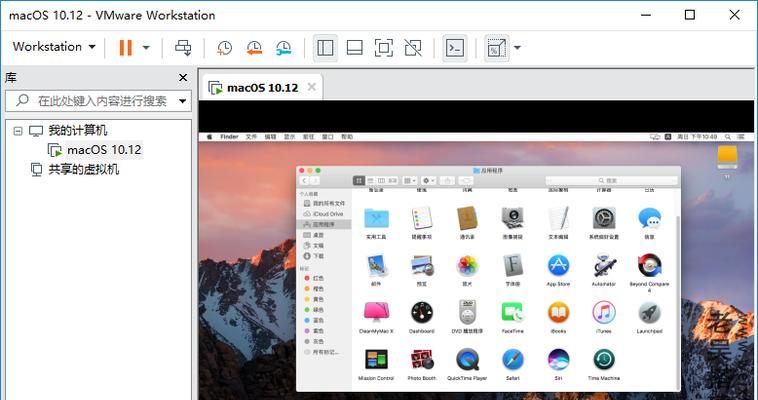
Task: Expand the stretch options dropdown arrow
Action: pyautogui.click(x=517, y=47)
